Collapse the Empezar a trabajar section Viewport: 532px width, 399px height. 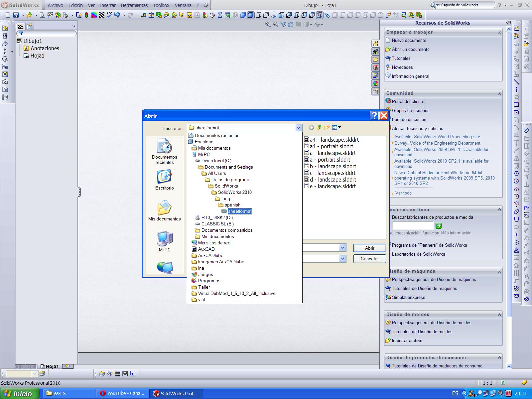499,32
